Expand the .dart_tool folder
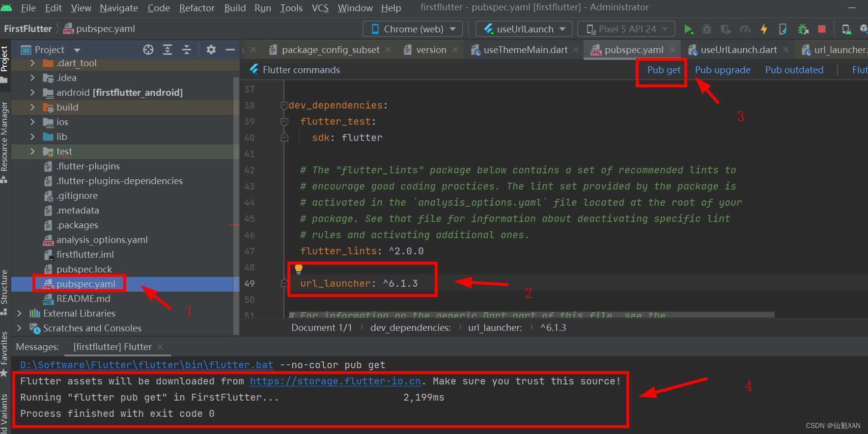 32,63
